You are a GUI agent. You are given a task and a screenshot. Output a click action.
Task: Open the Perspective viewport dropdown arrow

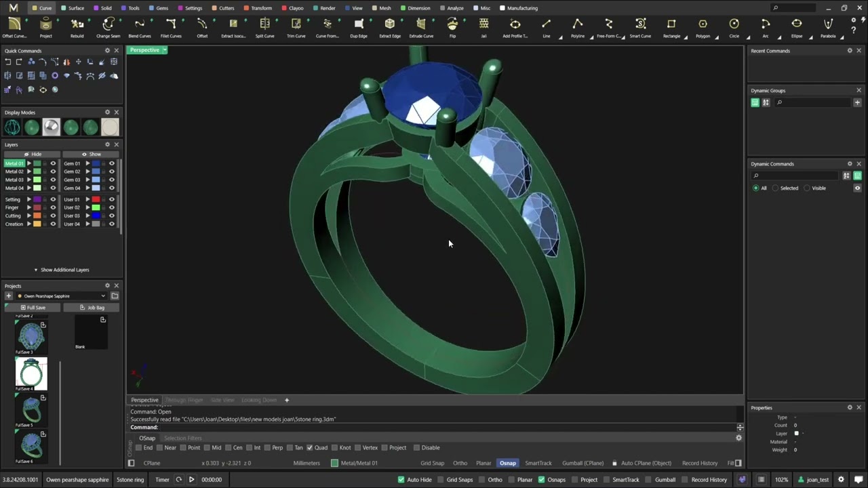point(165,50)
